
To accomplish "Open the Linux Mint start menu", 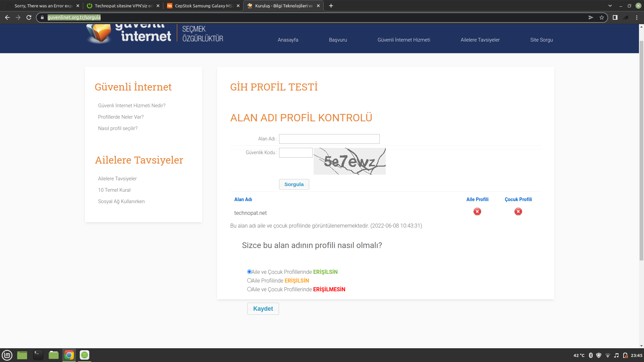I will click(x=7, y=355).
